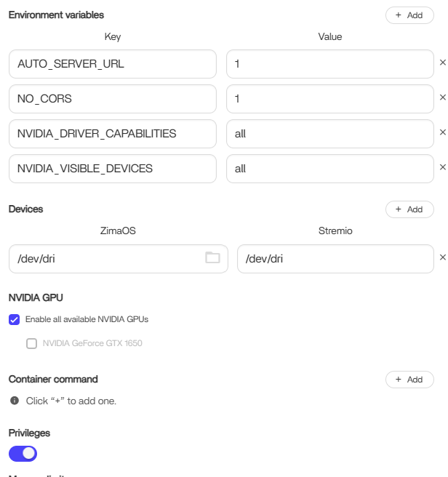The image size is (448, 477).
Task: Click the info icon under Container command
Action: pos(15,401)
